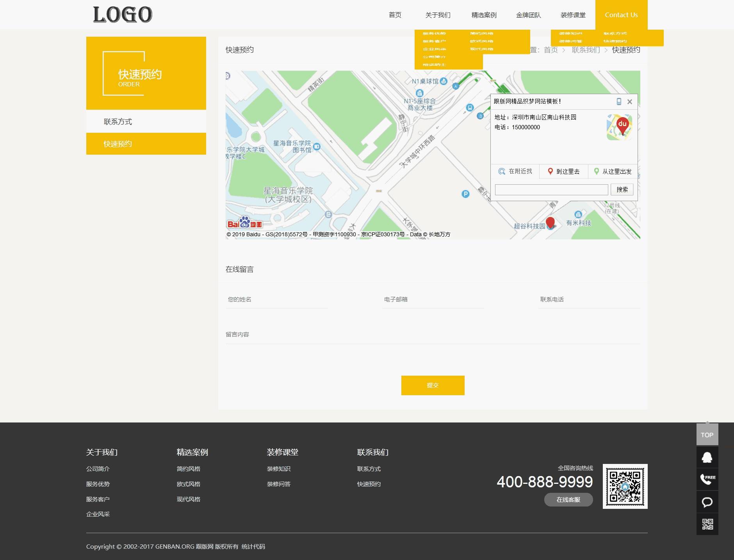Open the 首页 navigation item

tap(395, 15)
